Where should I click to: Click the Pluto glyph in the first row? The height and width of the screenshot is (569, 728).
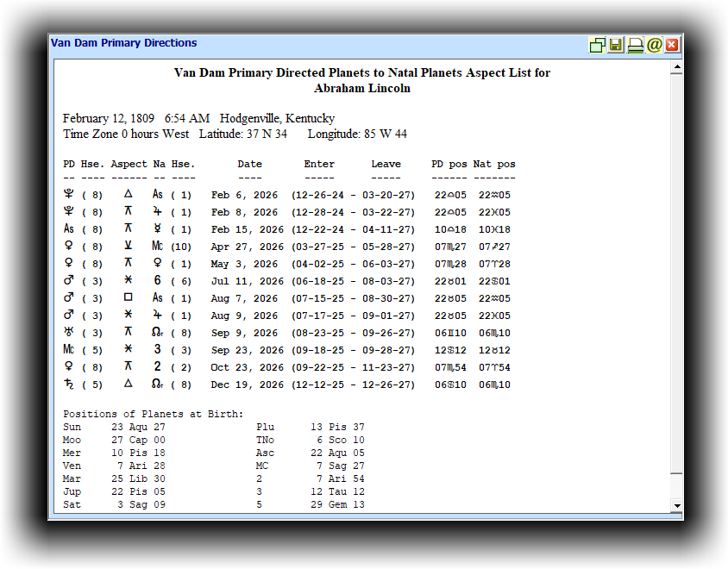(x=69, y=195)
